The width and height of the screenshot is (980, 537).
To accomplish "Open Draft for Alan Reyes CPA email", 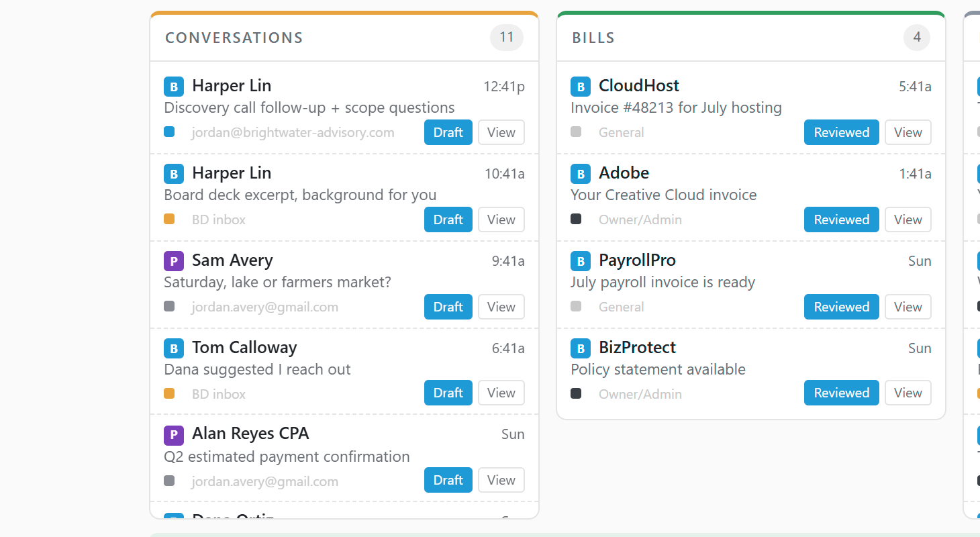I will [448, 480].
